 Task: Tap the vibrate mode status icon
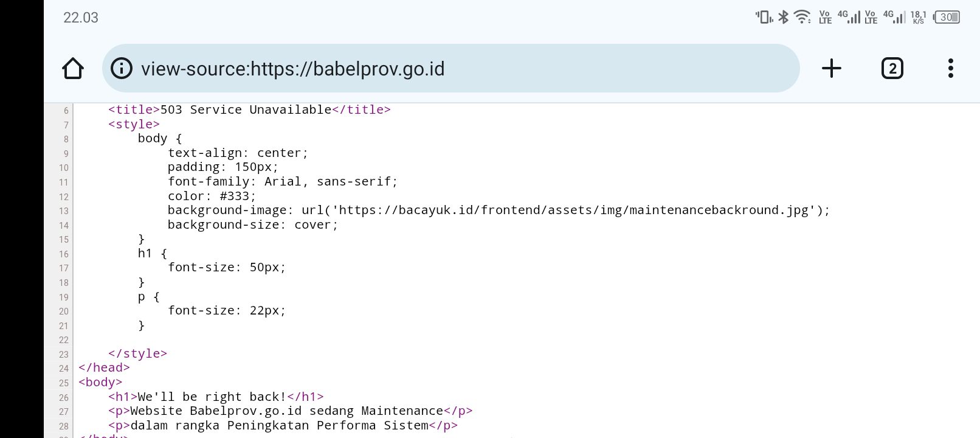tap(764, 17)
